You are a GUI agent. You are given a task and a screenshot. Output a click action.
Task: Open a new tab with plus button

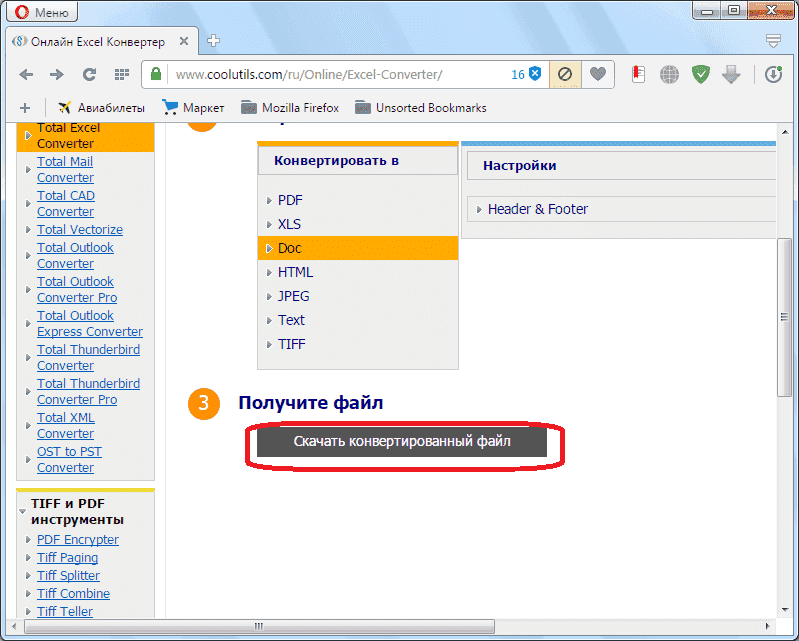(x=213, y=41)
